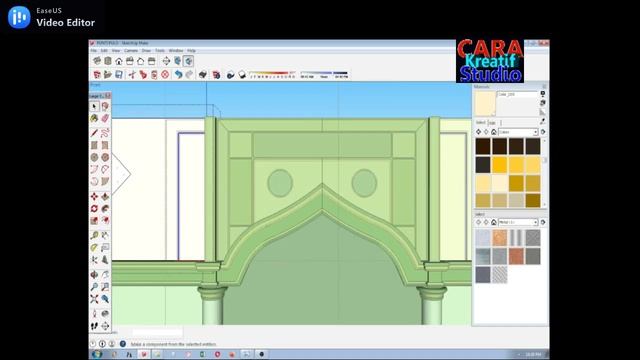640x360 pixels.
Task: Open the Windows Start button
Action: point(97,354)
